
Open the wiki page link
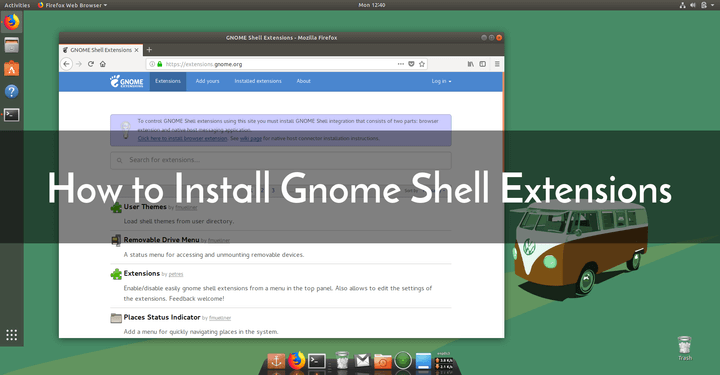click(x=251, y=138)
